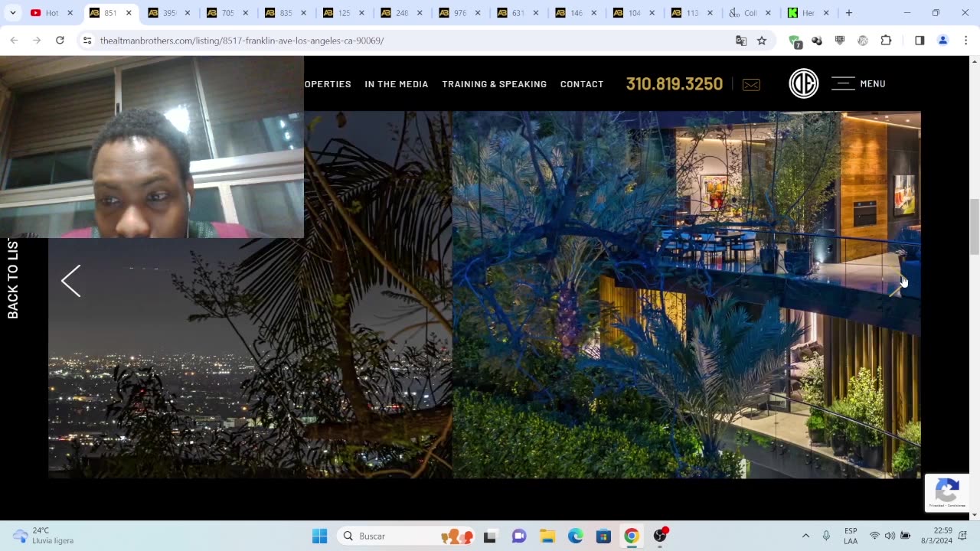Click the page vertical scrollbar
This screenshot has height=551, width=980.
pos(974,227)
